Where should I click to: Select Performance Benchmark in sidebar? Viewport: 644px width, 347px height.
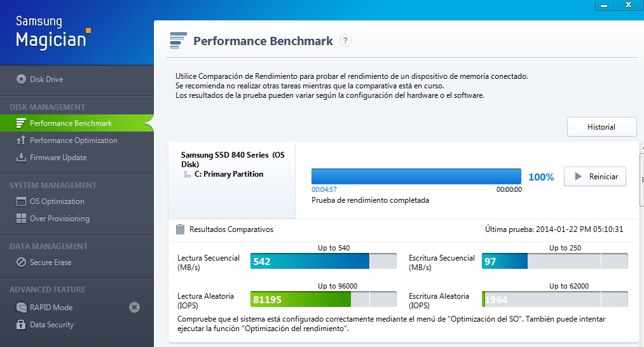tap(76, 123)
